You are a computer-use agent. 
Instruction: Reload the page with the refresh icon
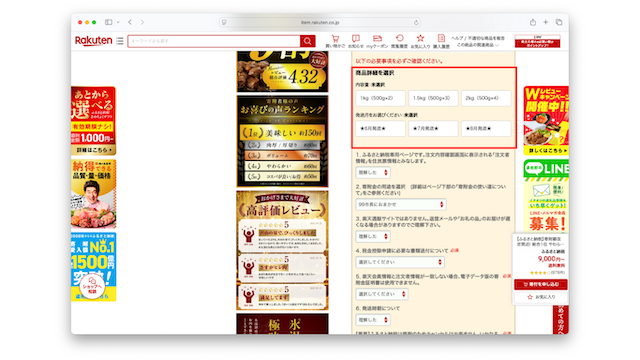click(x=416, y=22)
